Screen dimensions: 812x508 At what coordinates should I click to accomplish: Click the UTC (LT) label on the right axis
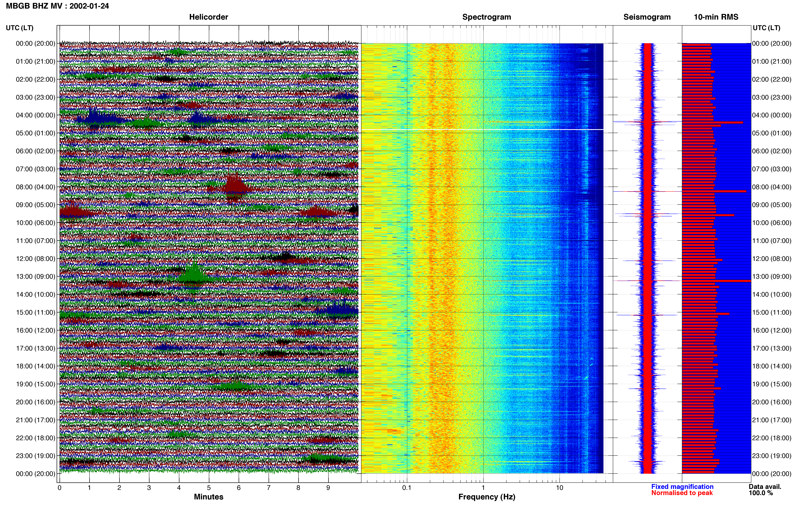tap(766, 28)
